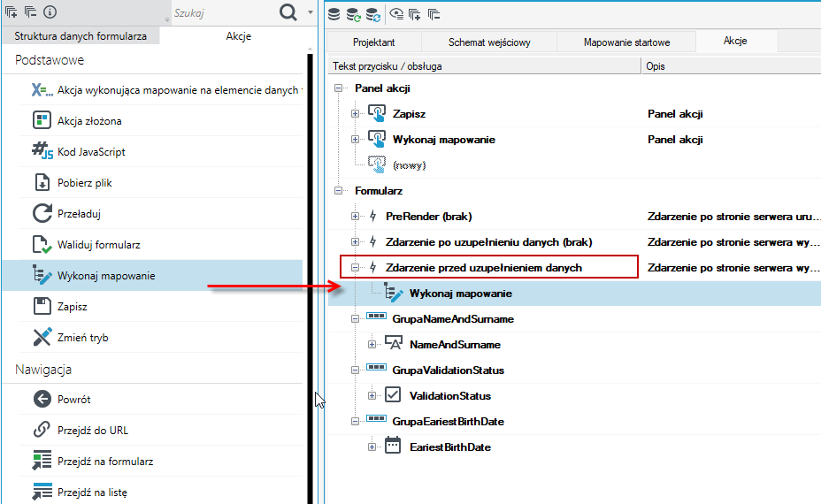
Task: Click the database icon in right toolbar
Action: click(x=334, y=14)
